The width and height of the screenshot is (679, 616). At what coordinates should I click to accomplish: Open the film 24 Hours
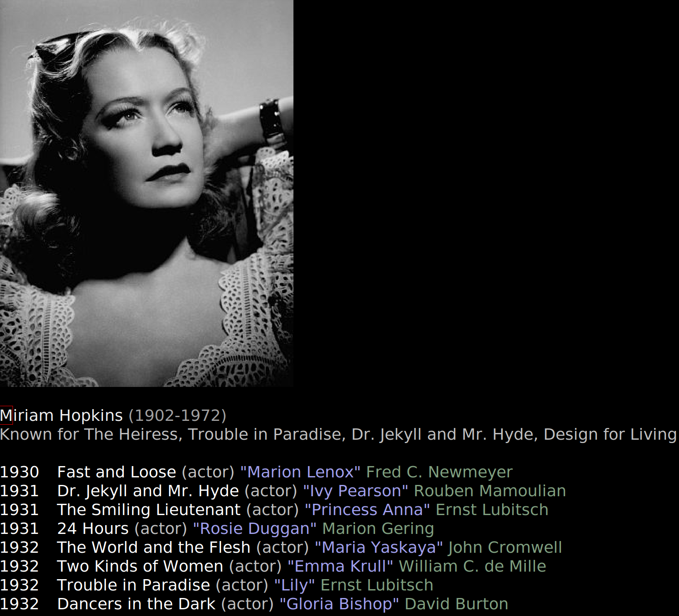coord(93,528)
